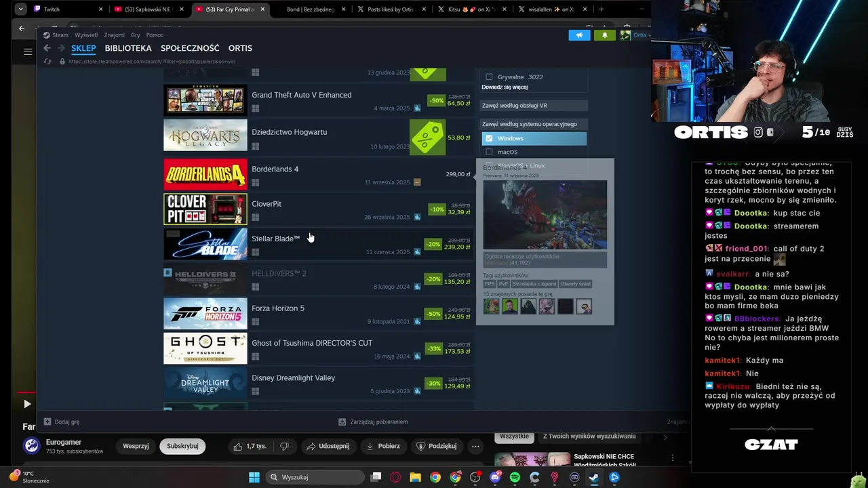Click the Podziękuj button
This screenshot has width=868, height=488.
[x=436, y=446]
